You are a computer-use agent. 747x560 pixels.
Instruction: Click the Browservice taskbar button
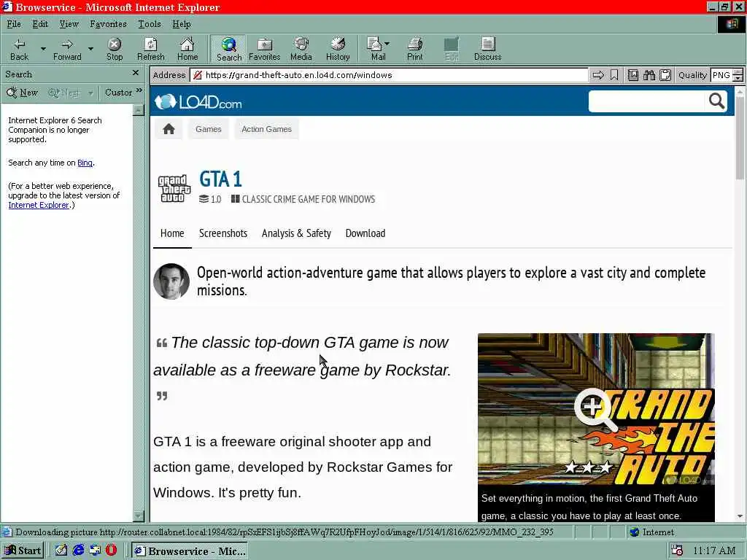tap(189, 551)
